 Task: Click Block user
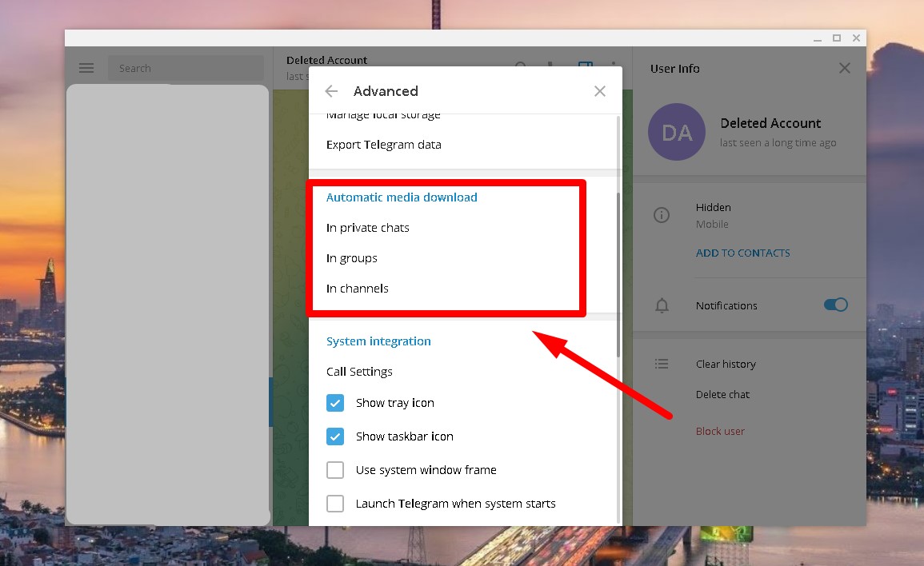coord(720,431)
